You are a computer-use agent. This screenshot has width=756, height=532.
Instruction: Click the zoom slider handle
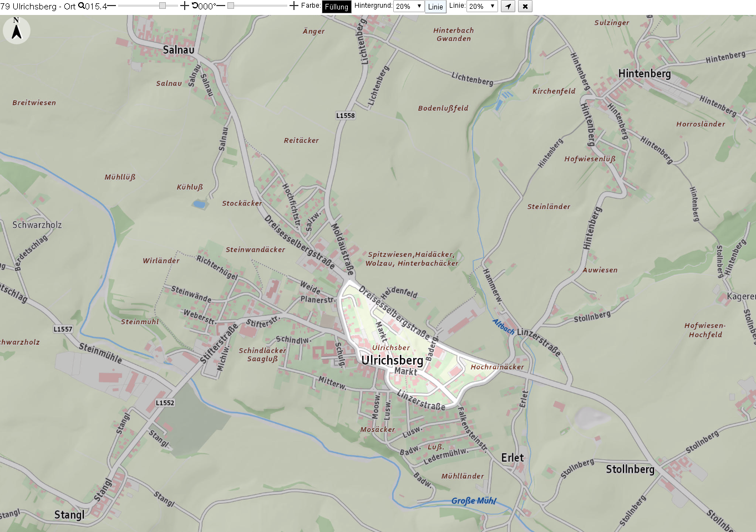163,6
